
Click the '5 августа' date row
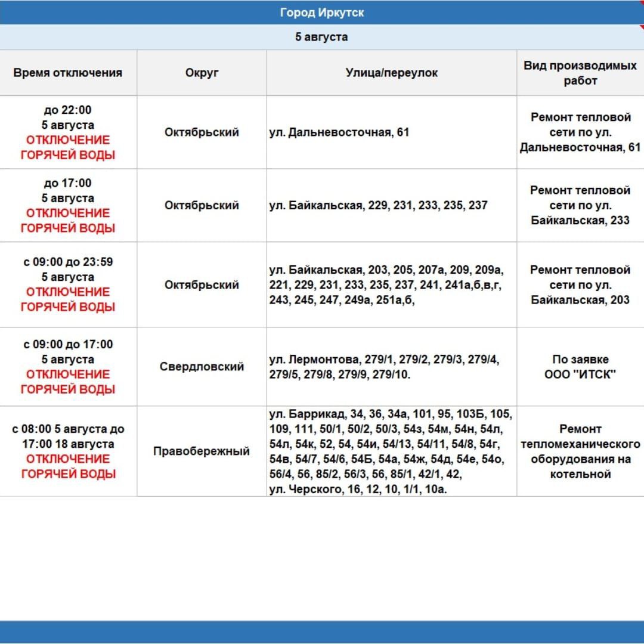point(322,37)
